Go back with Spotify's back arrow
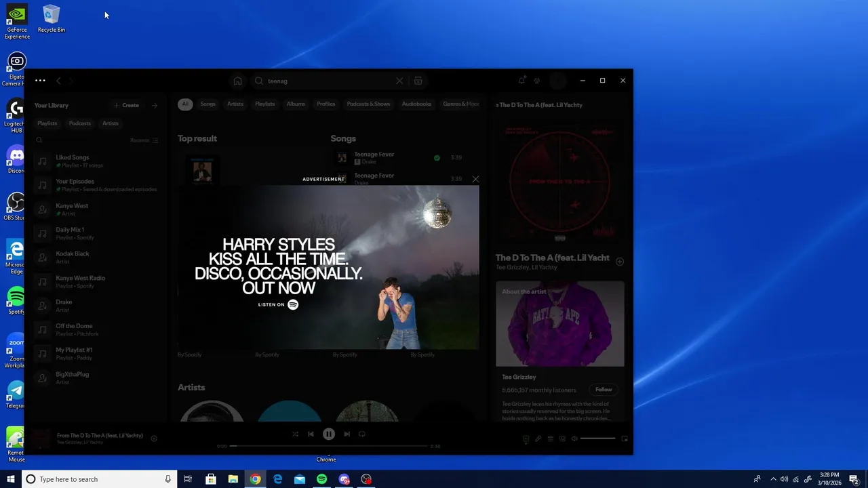The width and height of the screenshot is (868, 488). (58, 81)
